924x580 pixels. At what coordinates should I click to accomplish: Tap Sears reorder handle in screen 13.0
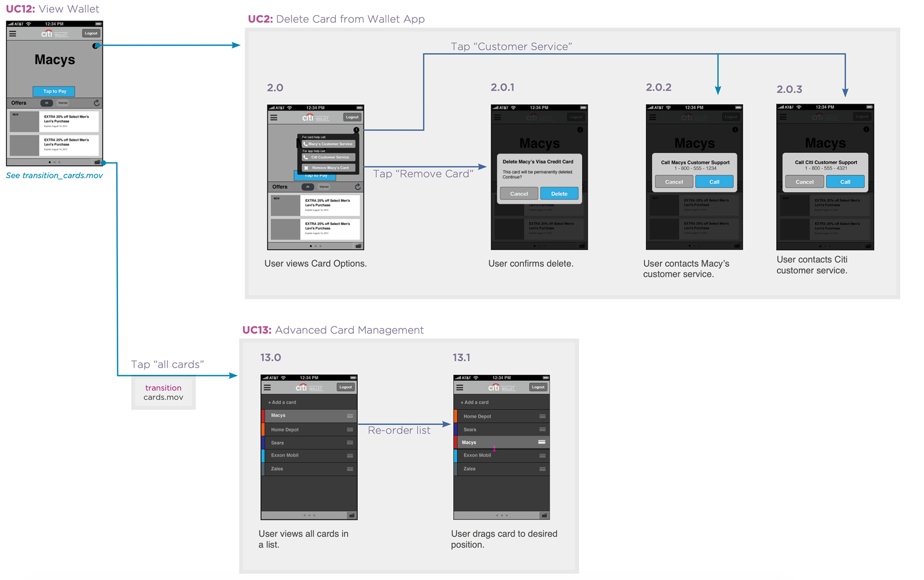tap(350, 442)
